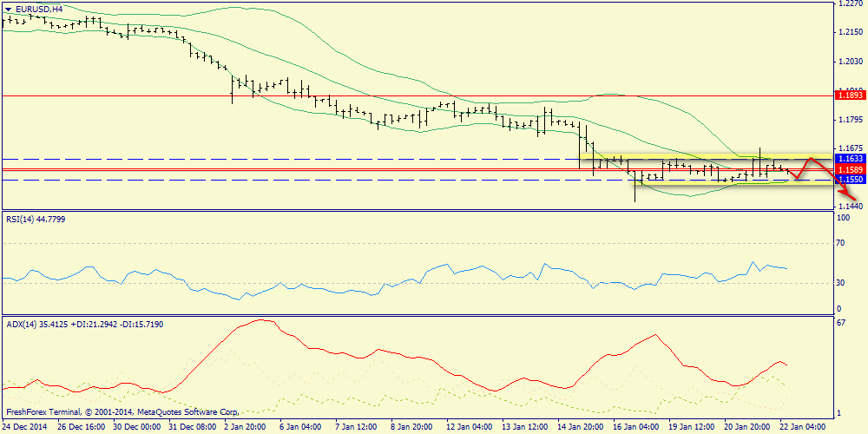The height and width of the screenshot is (434, 868).
Task: Select the red 1.1589 price label
Action: click(852, 169)
